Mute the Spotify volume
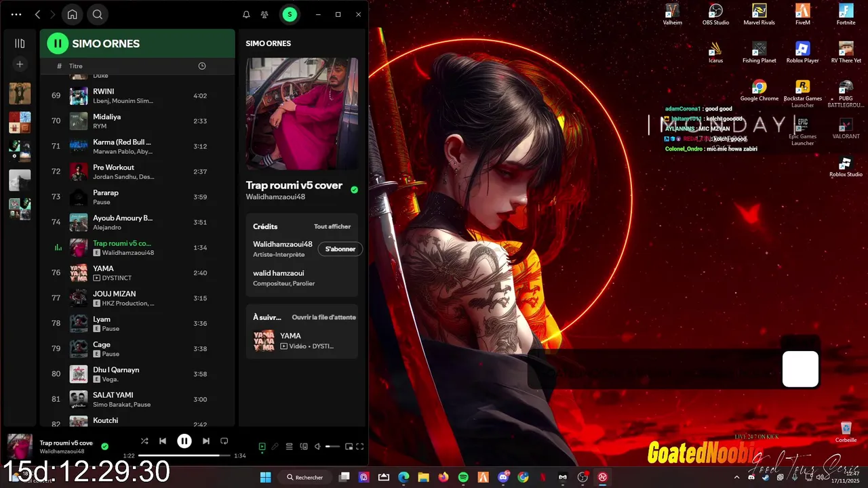This screenshot has width=868, height=488. (317, 447)
